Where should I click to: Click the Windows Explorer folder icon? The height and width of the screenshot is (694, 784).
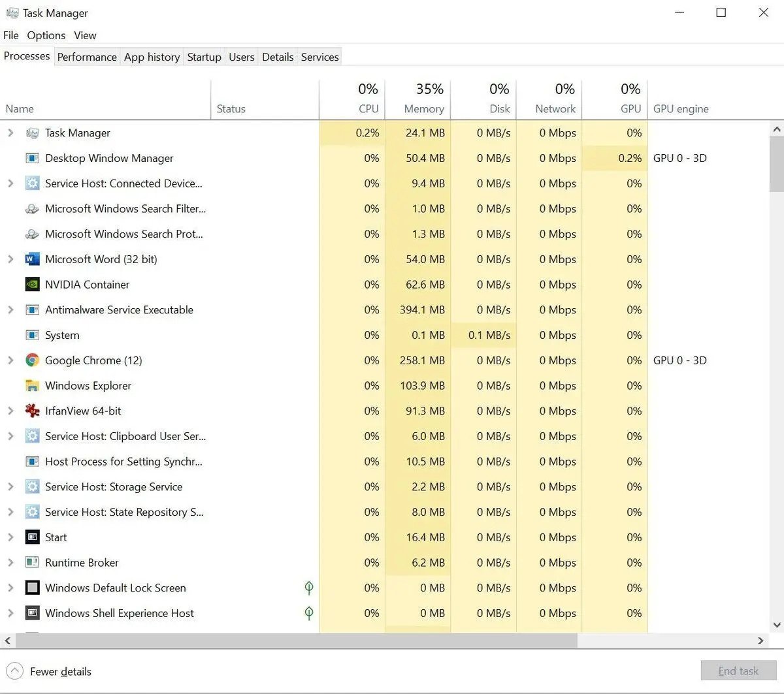point(32,386)
